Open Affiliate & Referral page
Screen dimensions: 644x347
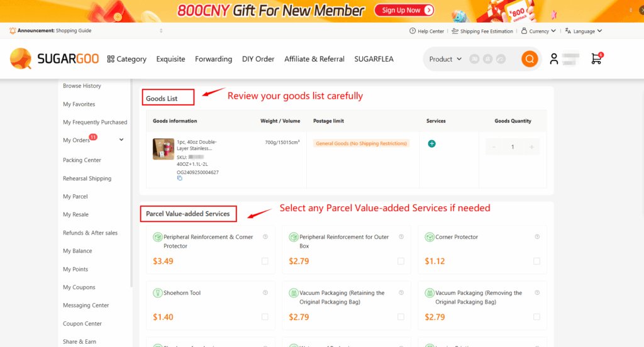(x=314, y=59)
